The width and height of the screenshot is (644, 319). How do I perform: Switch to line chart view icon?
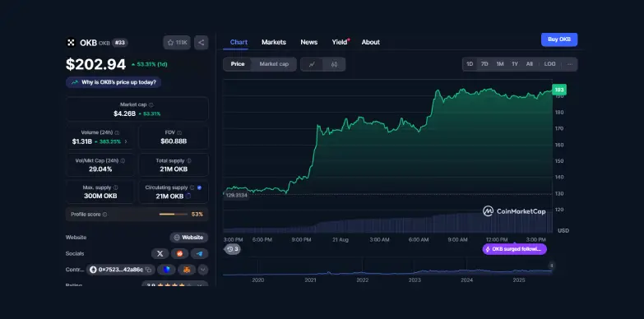(312, 64)
